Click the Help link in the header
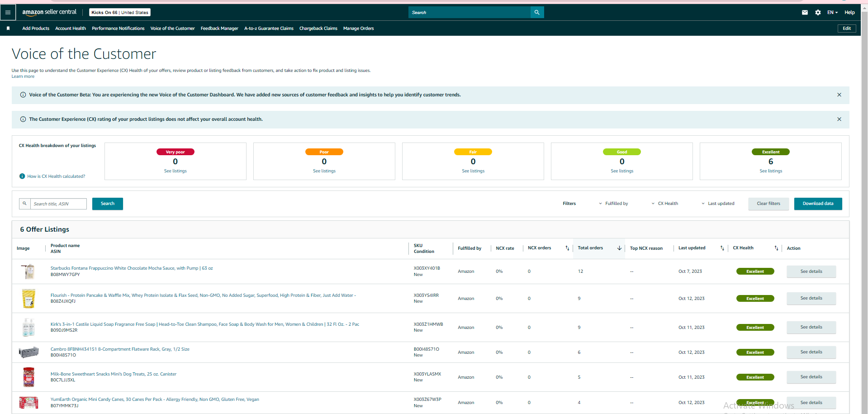The height and width of the screenshot is (414, 868). coord(849,12)
